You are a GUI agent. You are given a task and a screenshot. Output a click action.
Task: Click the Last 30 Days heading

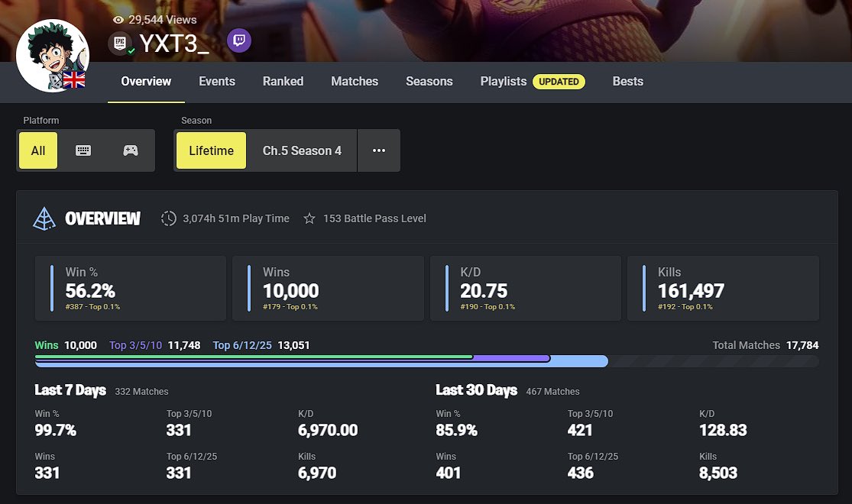tap(477, 390)
